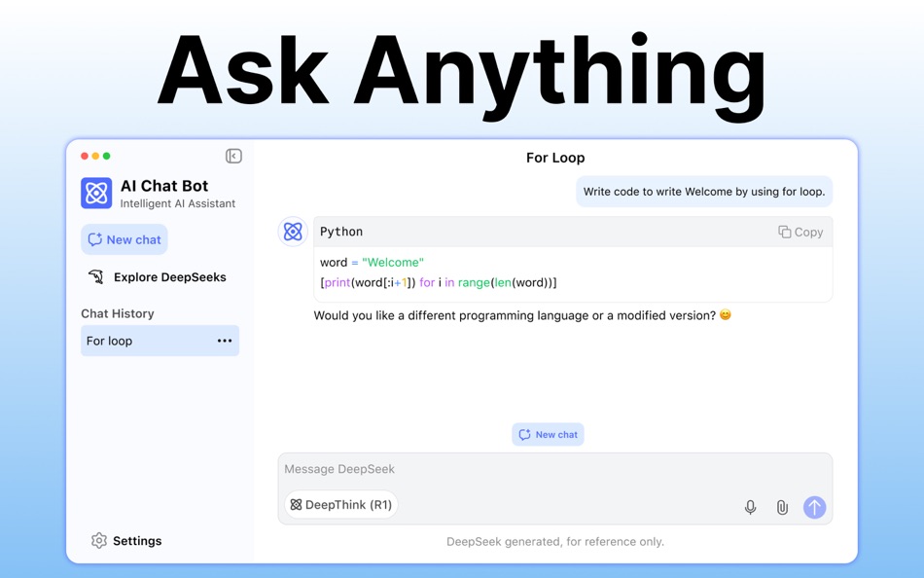924x578 pixels.
Task: Open Explore DeepSeeks
Action: pos(157,277)
